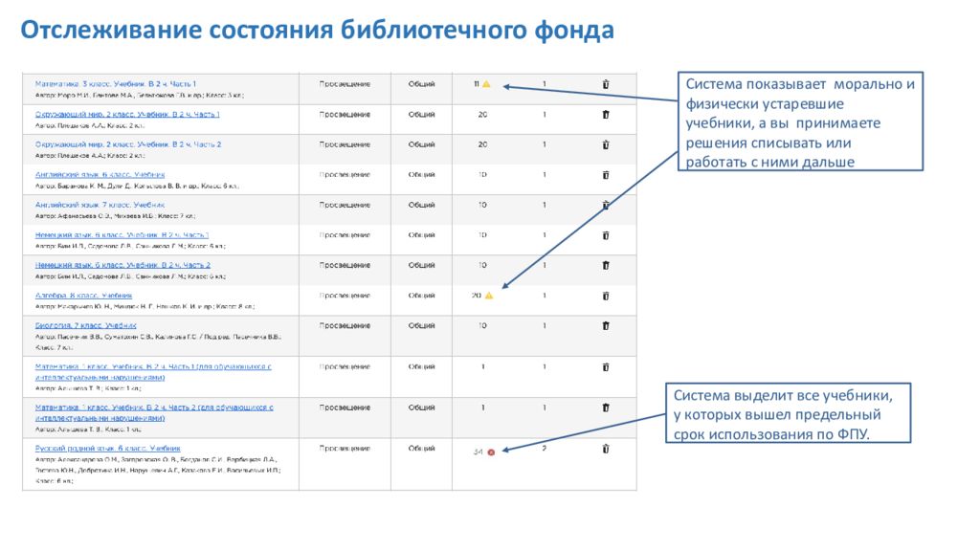This screenshot has width=980, height=551.
Task: Open the Алгебра 8 класс Учебник link
Action: tap(84, 296)
